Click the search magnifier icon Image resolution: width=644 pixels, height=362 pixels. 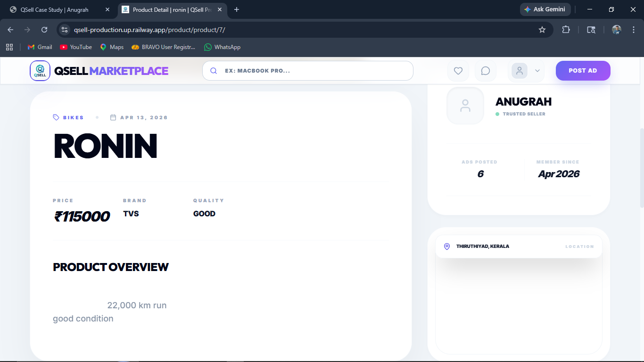tap(214, 71)
